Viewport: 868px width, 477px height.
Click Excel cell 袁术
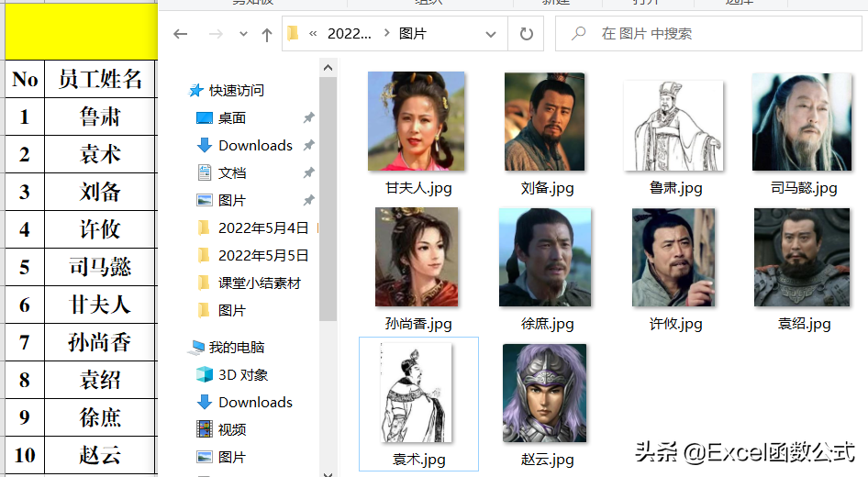click(x=101, y=154)
